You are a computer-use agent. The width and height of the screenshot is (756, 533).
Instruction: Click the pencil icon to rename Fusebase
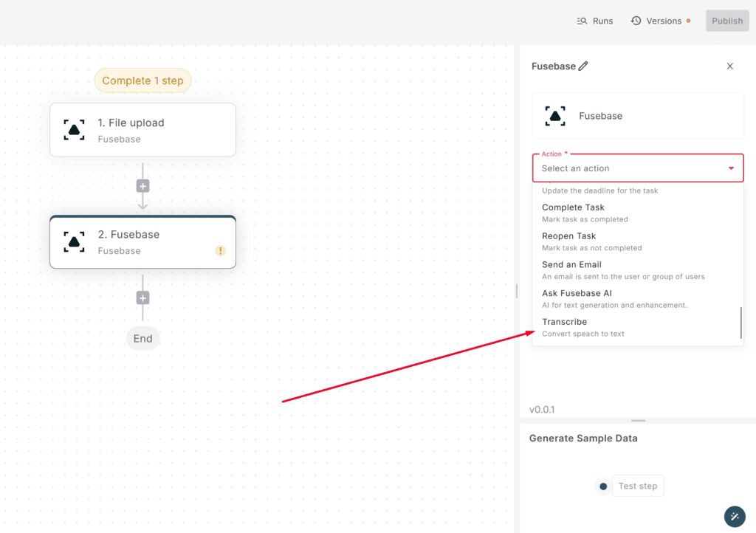pyautogui.click(x=583, y=66)
